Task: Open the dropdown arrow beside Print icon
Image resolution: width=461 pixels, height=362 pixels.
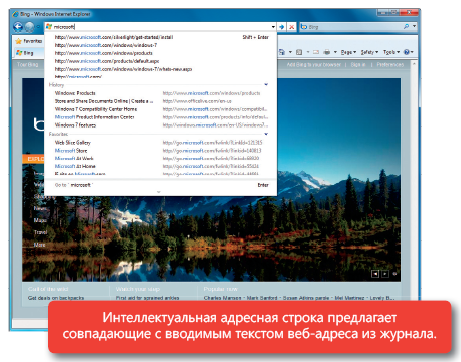Action: (x=335, y=52)
